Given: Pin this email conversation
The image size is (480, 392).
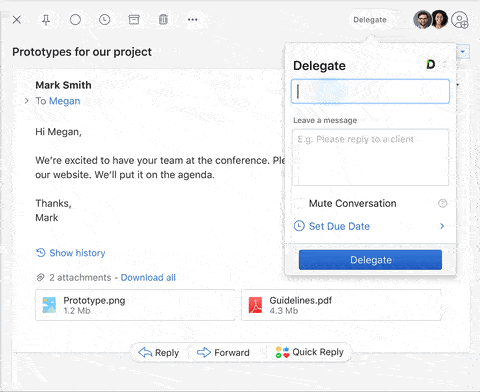Looking at the screenshot, I should point(46,20).
